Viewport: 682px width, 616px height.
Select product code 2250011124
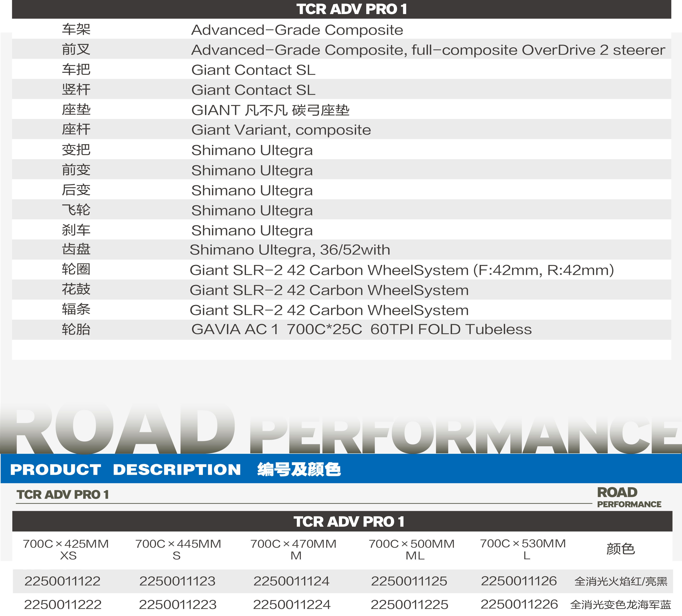coord(292,581)
